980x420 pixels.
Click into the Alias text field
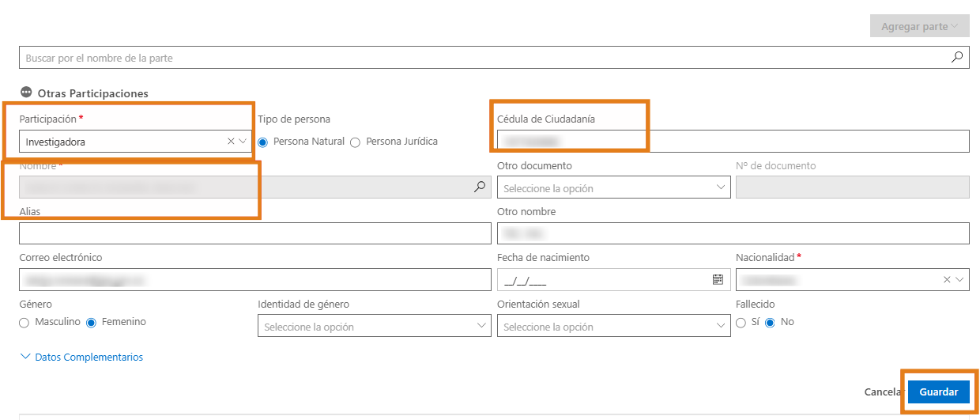coord(254,234)
